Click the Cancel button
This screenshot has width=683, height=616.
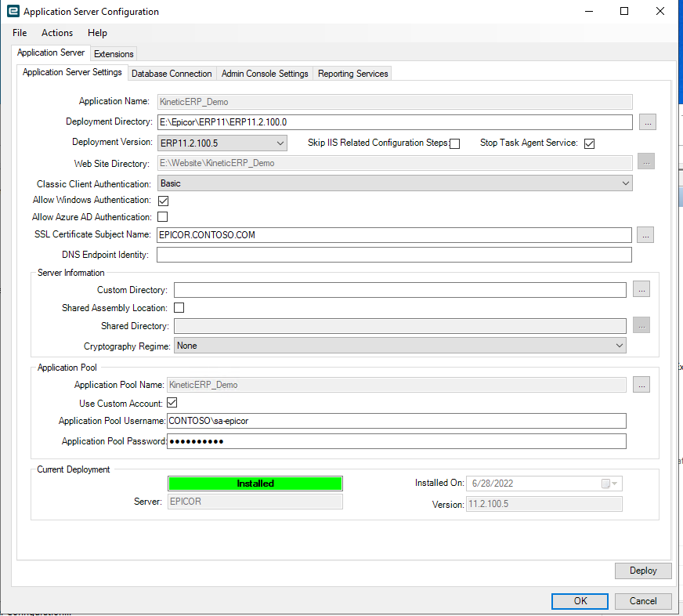(x=643, y=601)
